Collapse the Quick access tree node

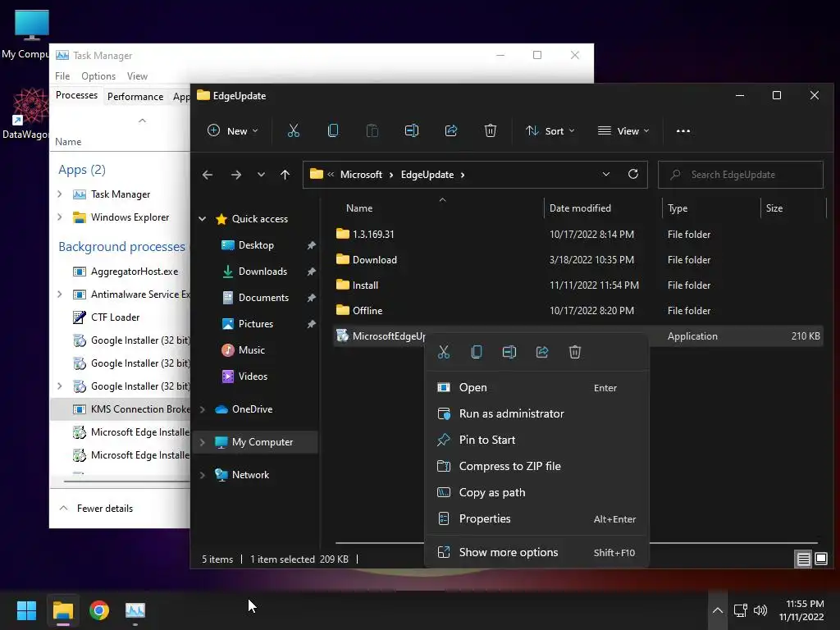[203, 218]
